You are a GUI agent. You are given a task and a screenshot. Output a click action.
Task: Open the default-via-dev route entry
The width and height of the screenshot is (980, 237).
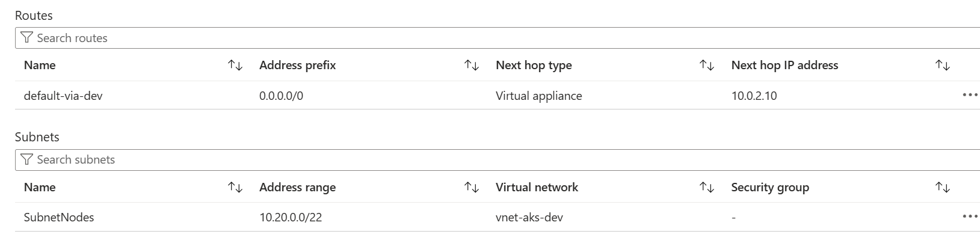tap(63, 96)
